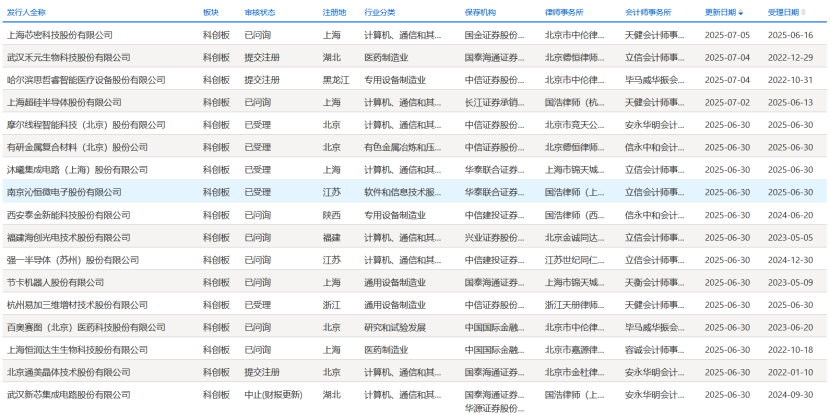Open 哈尔滨思哲睿智能医疗设备股份有限公司 entry
830x415 pixels.
[86, 79]
